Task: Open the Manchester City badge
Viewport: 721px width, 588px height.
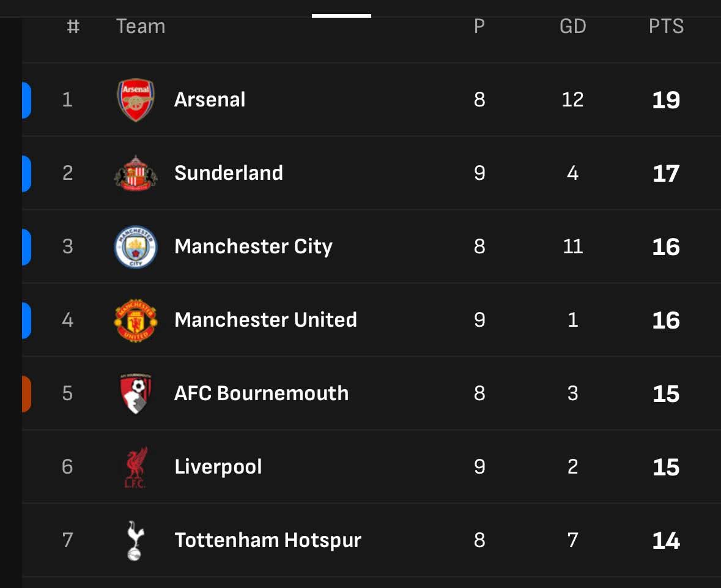Action: click(136, 247)
